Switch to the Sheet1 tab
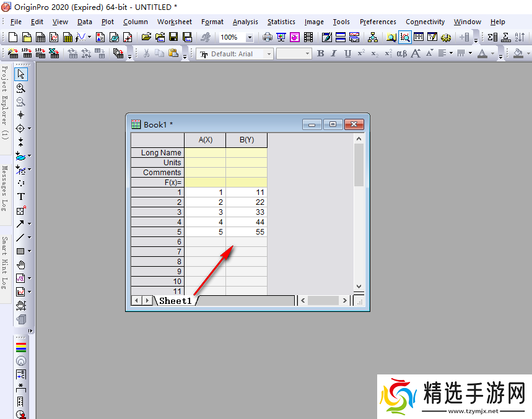 175,301
